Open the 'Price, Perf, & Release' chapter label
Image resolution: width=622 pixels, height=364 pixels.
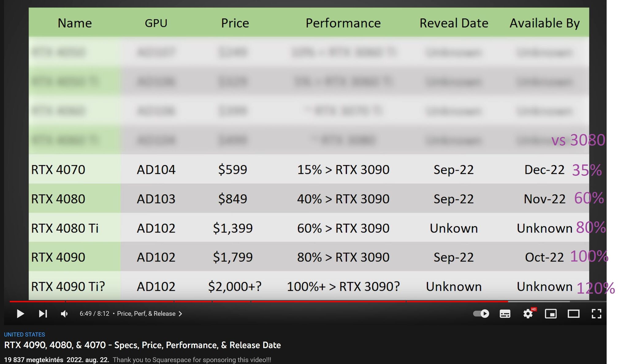click(x=146, y=313)
